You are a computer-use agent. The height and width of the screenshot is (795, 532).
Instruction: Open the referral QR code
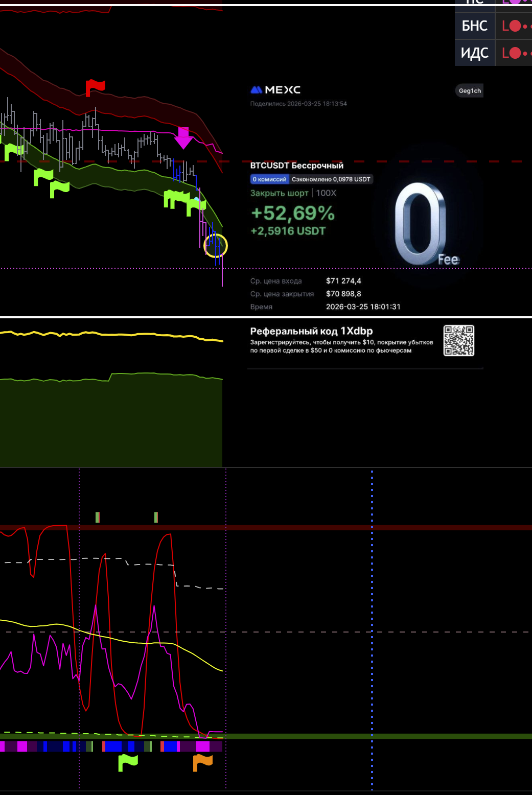pos(458,340)
